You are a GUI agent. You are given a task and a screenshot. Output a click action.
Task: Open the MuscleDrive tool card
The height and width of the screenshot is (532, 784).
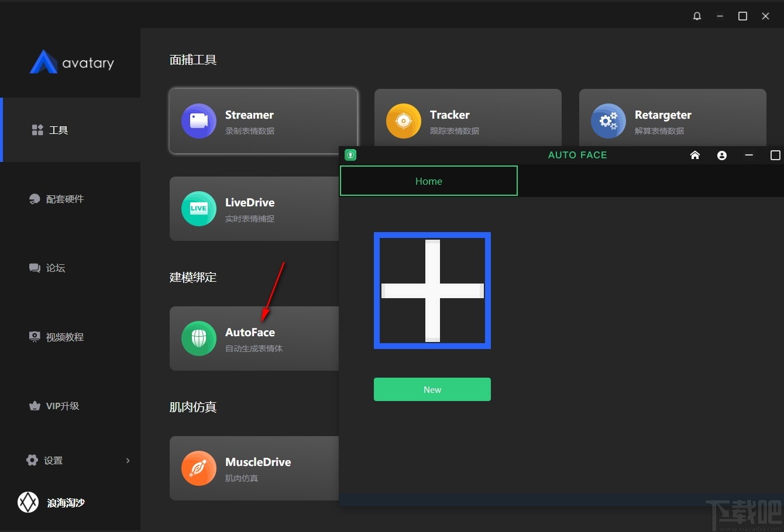255,468
